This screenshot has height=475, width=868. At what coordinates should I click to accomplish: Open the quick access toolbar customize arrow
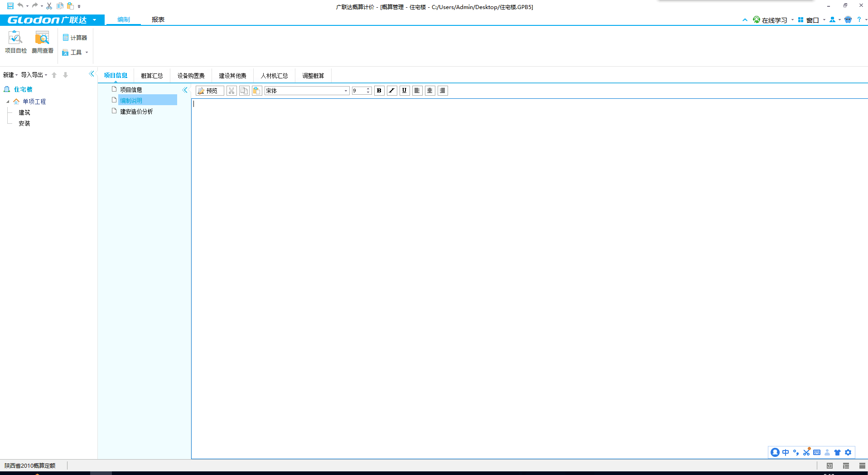(x=79, y=6)
